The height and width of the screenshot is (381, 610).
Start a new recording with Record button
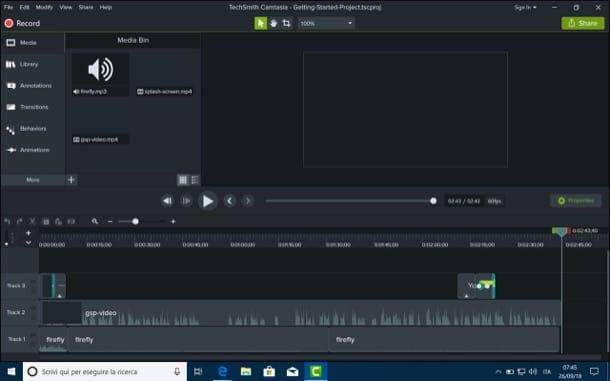(22, 23)
